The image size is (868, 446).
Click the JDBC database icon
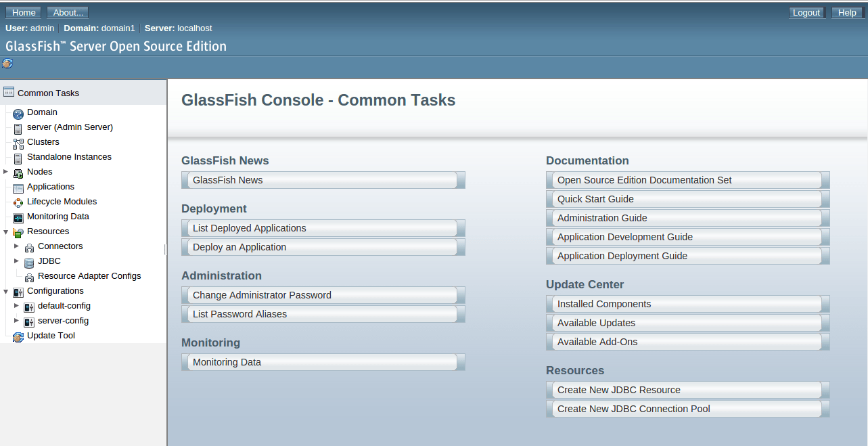29,263
